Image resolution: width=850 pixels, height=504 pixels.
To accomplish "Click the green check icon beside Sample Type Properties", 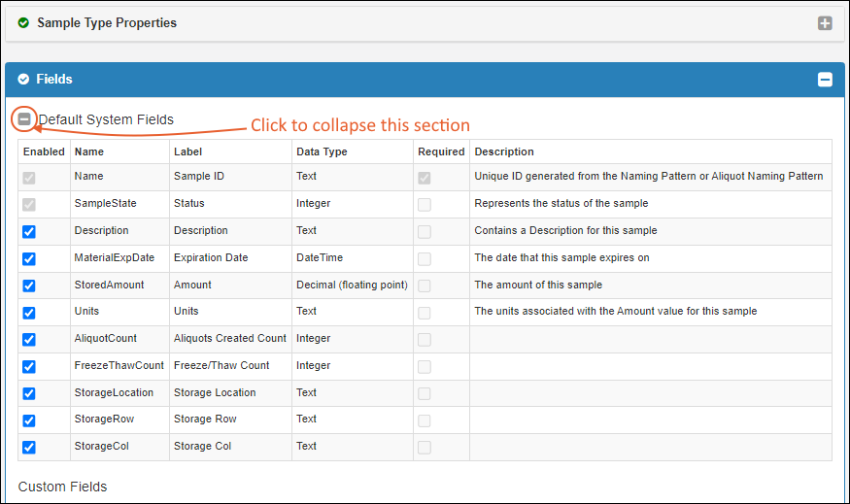I will (23, 22).
